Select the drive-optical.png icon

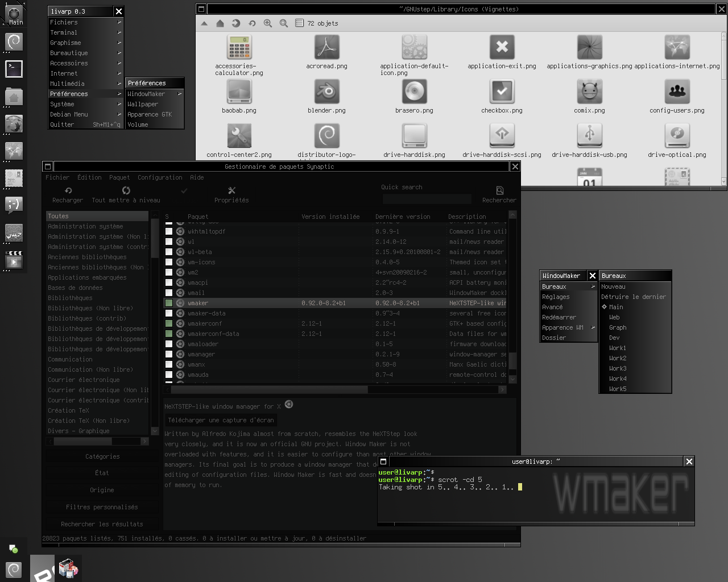coord(677,136)
